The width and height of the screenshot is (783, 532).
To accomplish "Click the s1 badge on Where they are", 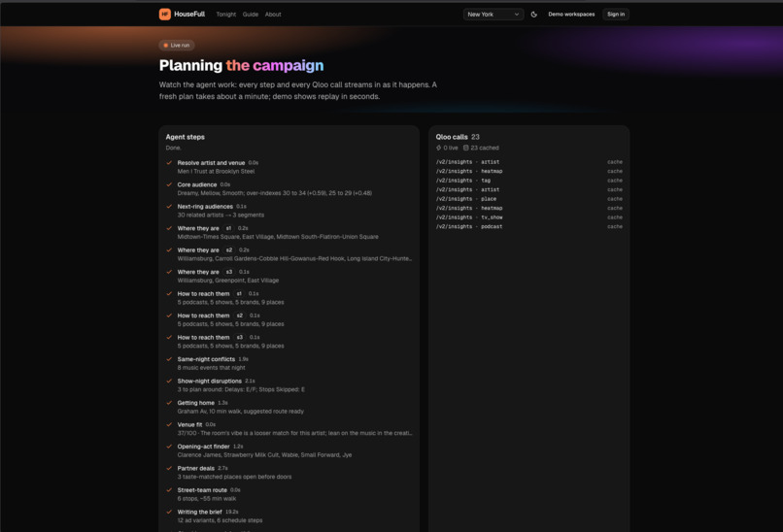I will click(x=228, y=228).
